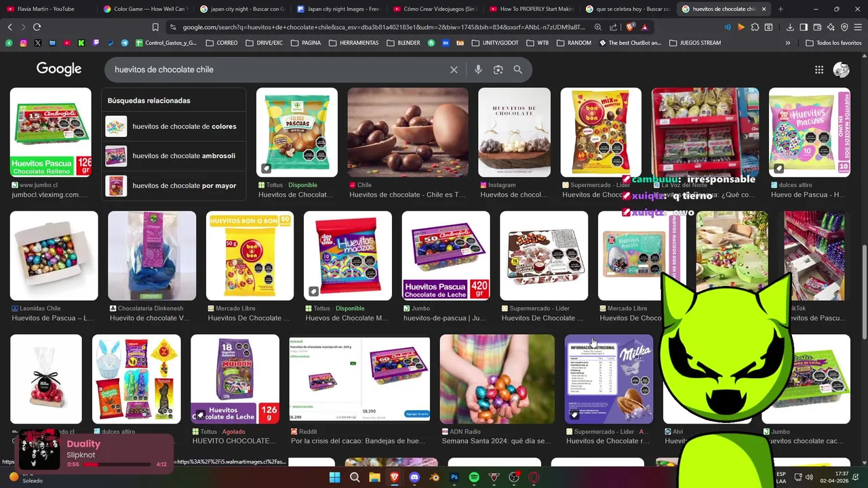Open the YouTube bookmark icon
The height and width of the screenshot is (488, 868).
tap(66, 43)
